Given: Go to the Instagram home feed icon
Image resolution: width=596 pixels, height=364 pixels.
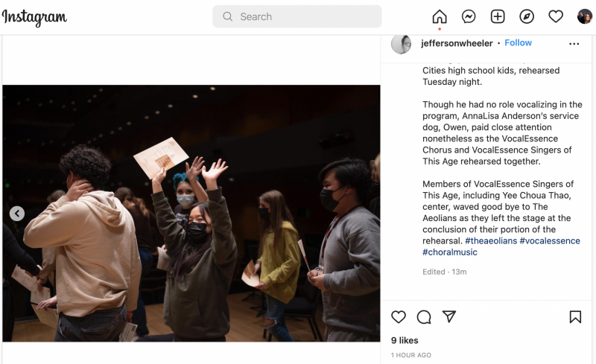Looking at the screenshot, I should [x=440, y=16].
